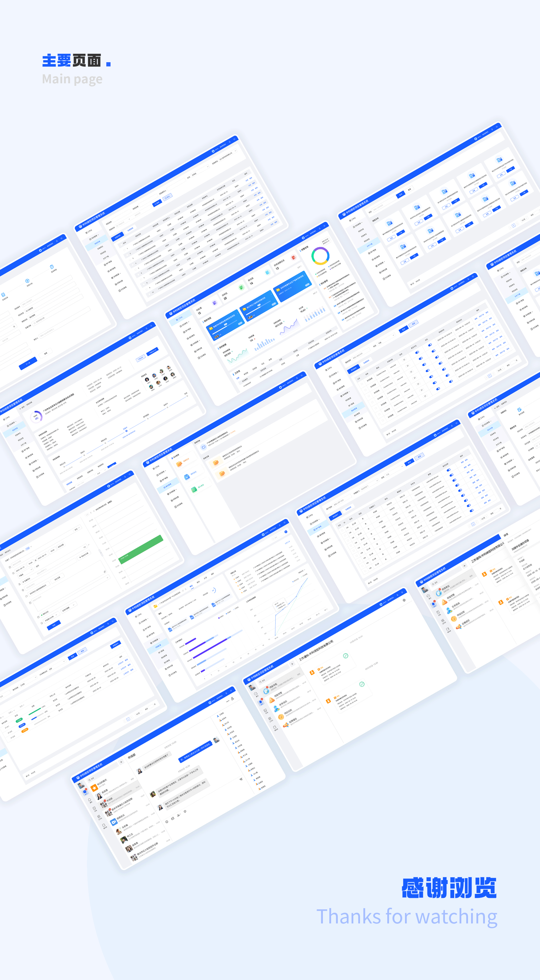Click the green 待审批 card icon on the dashboard
This screenshot has width=540, height=980.
(242, 287)
